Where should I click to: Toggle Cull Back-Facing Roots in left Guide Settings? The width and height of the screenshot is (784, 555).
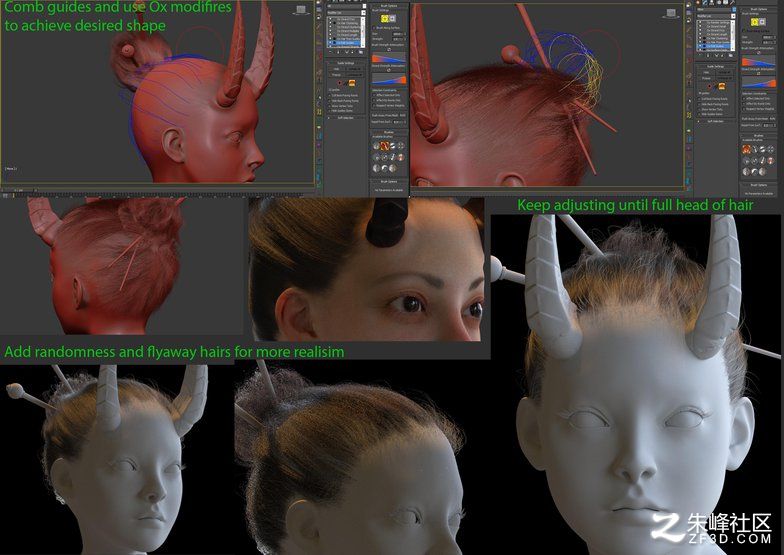point(330,96)
